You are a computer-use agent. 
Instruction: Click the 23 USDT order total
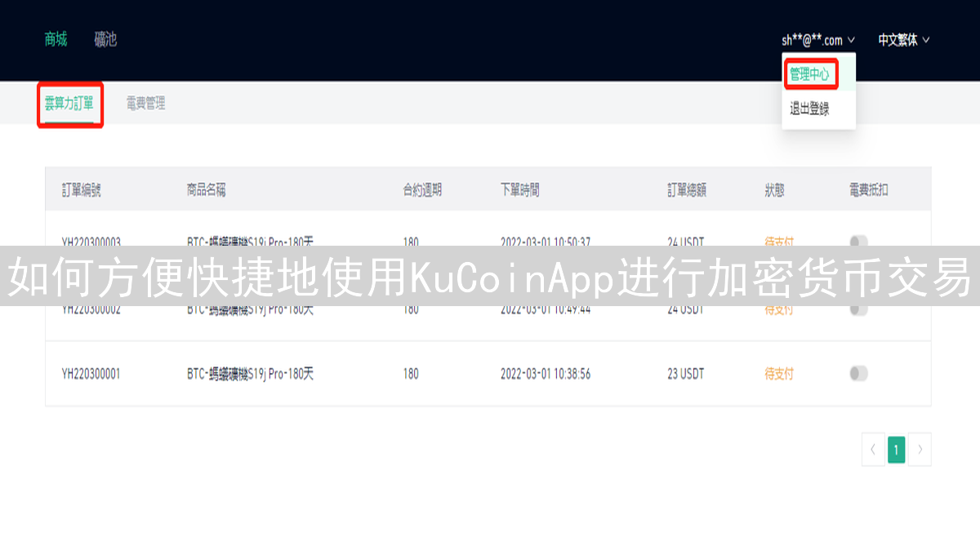[685, 374]
